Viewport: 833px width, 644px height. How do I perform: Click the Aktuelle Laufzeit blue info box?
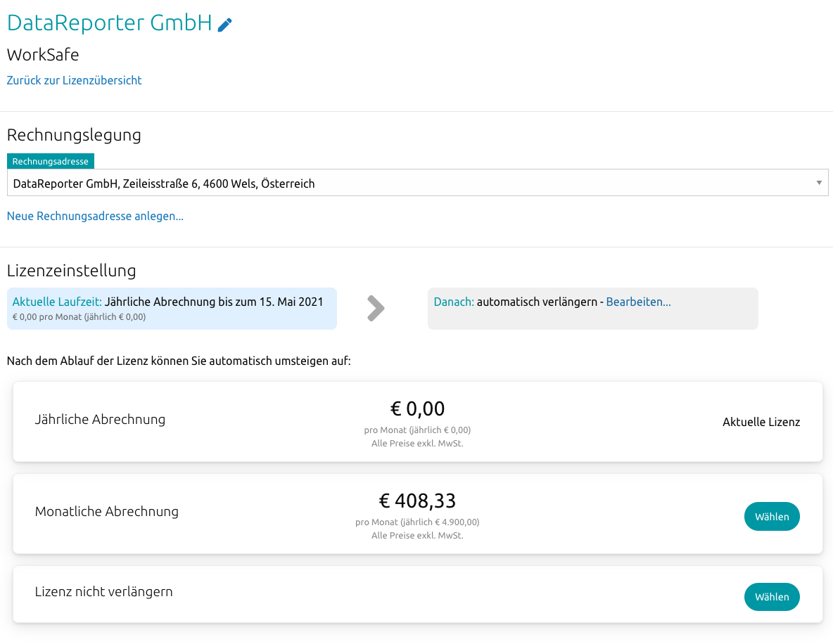point(172,309)
